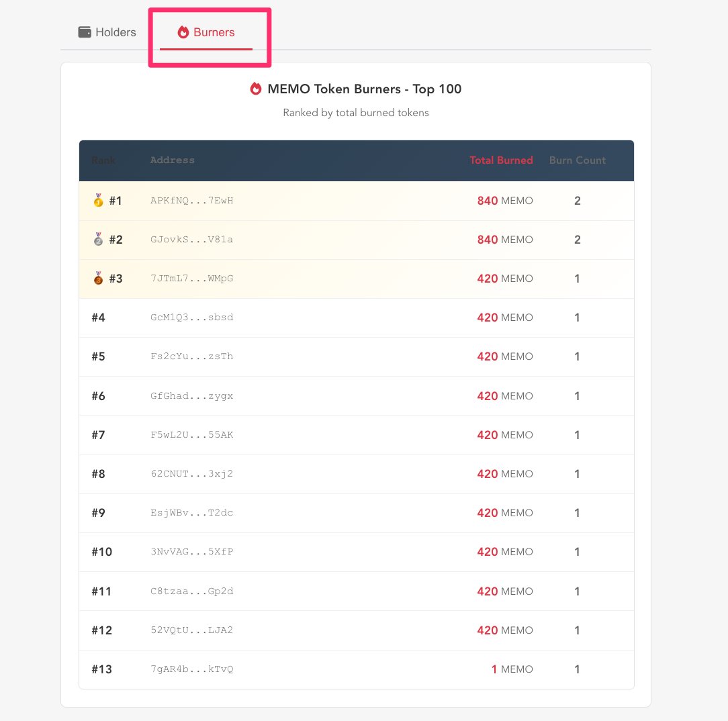
Task: Open address Fs2cYu...zsTh
Action: [192, 356]
